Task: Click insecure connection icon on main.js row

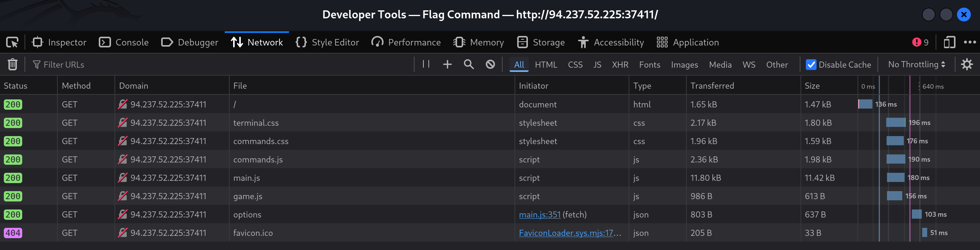Action: click(x=122, y=178)
